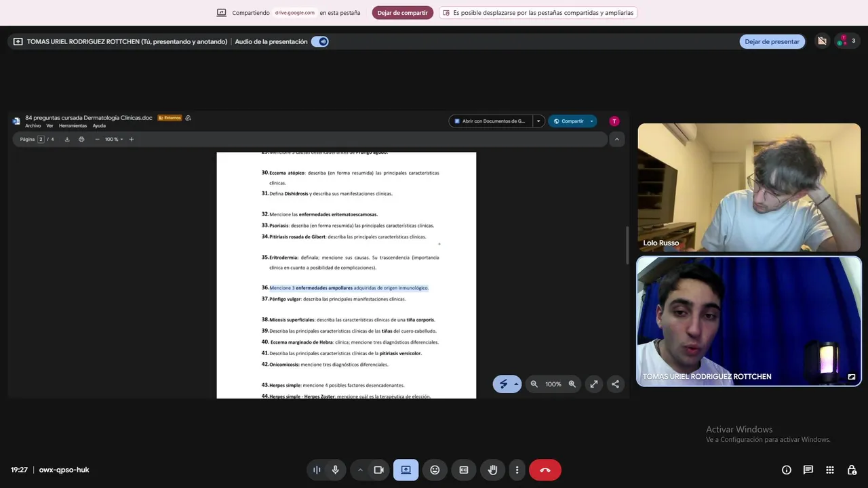868x488 pixels.
Task: Click question 31 'Dishidrosis' line
Action: (327, 194)
